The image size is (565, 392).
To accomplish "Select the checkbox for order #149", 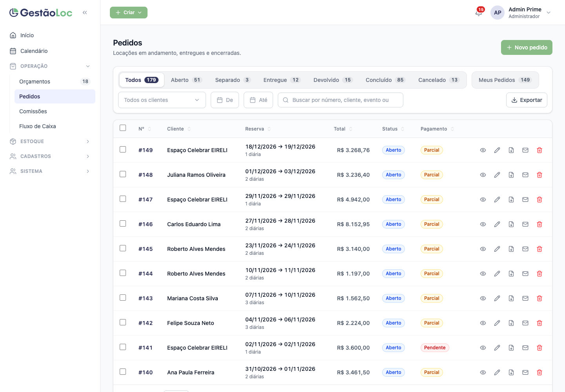I will point(123,149).
